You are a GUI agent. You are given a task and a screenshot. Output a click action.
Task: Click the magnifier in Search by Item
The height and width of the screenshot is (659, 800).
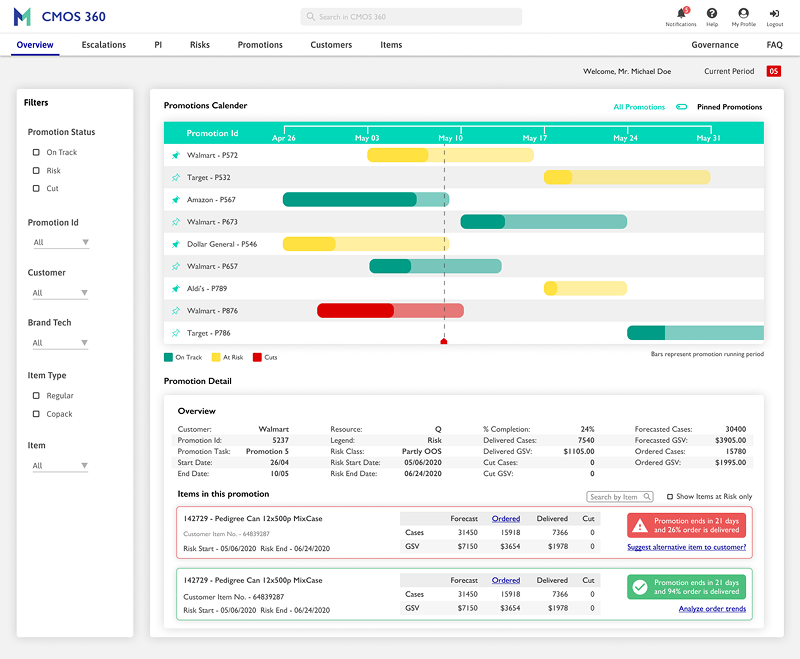tap(647, 496)
